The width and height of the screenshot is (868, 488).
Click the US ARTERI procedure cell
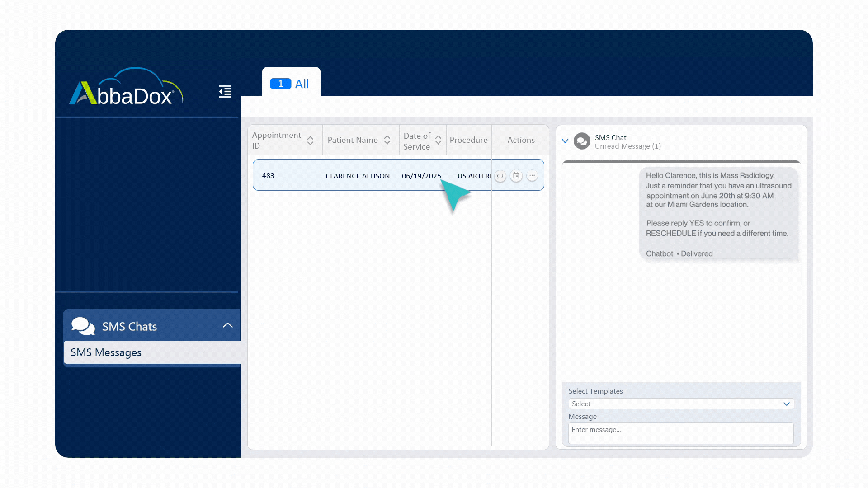[474, 176]
